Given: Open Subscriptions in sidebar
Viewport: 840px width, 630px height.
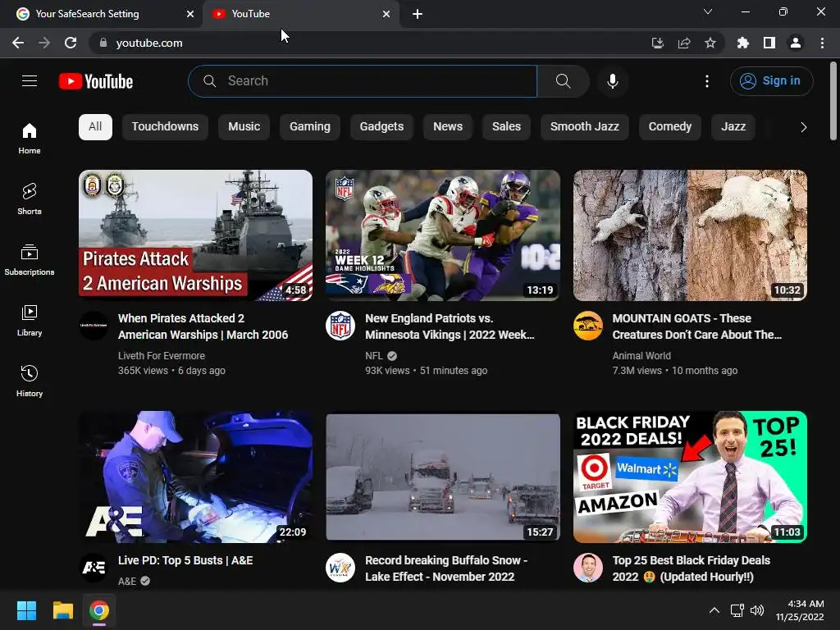Looking at the screenshot, I should click(30, 260).
